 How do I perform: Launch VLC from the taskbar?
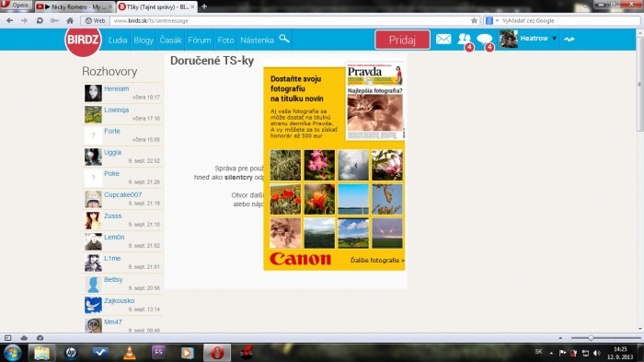click(130, 353)
